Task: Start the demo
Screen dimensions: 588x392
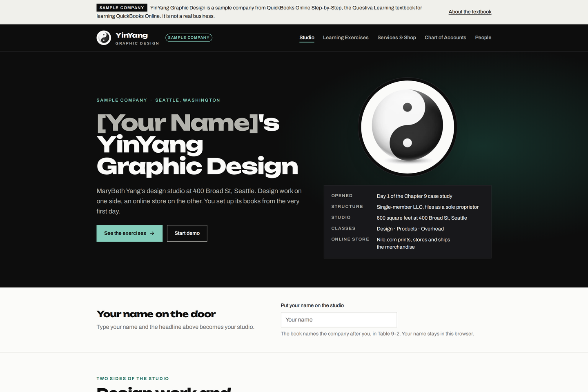Action: [x=187, y=233]
